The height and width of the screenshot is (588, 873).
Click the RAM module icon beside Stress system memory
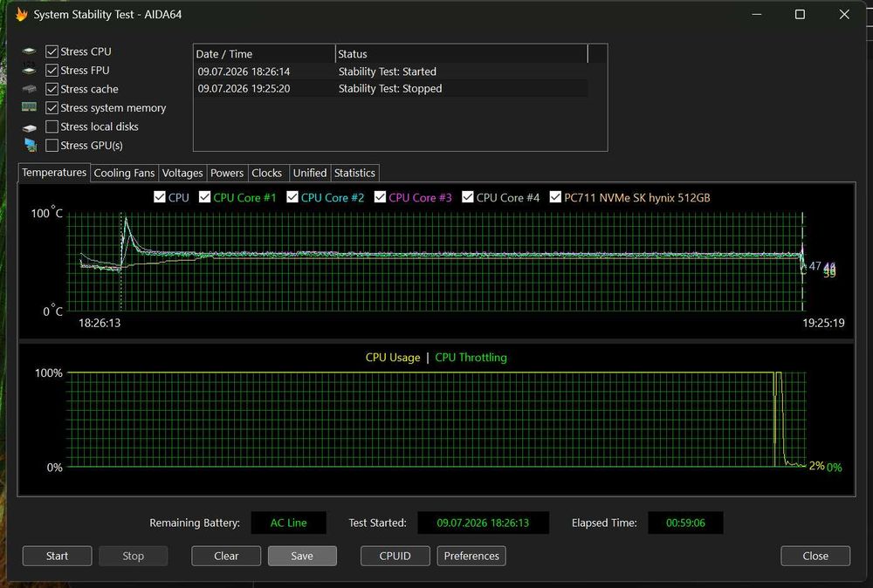point(29,106)
